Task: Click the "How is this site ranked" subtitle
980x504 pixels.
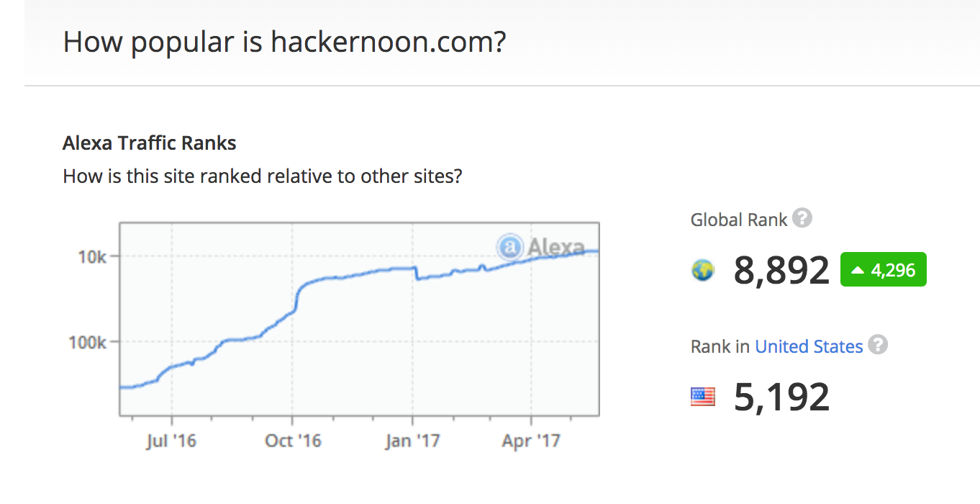Action: (262, 176)
